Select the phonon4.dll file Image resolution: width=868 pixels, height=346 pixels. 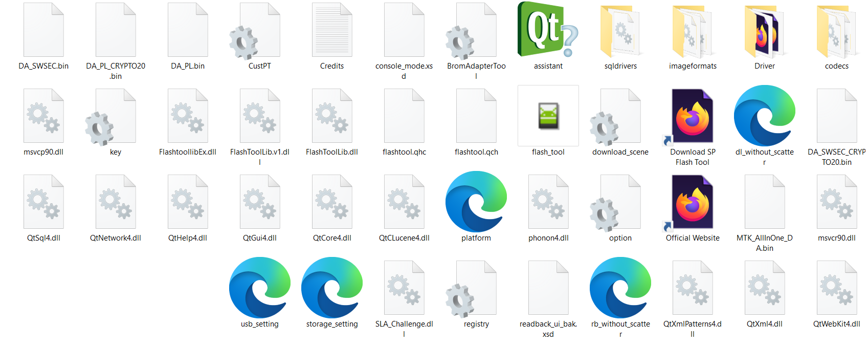[x=548, y=202]
